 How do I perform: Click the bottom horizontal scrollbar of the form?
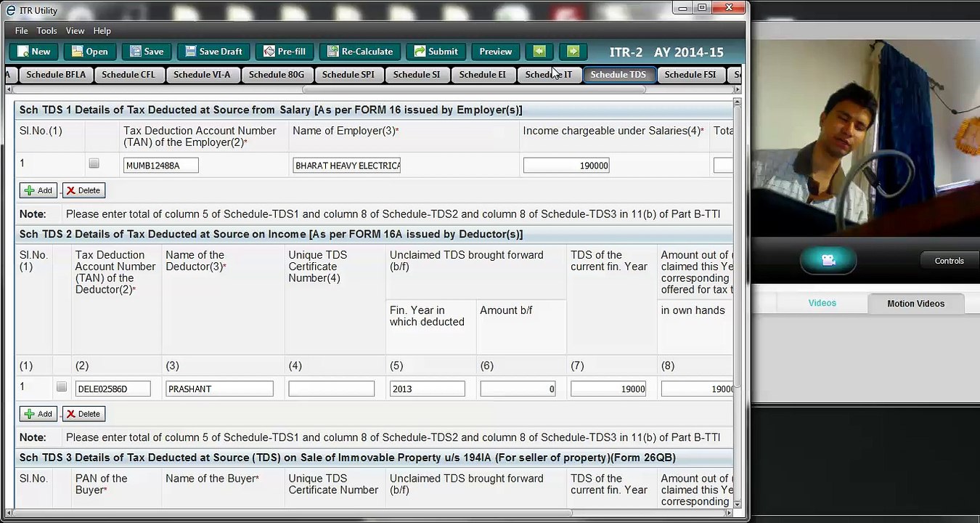click(293, 513)
